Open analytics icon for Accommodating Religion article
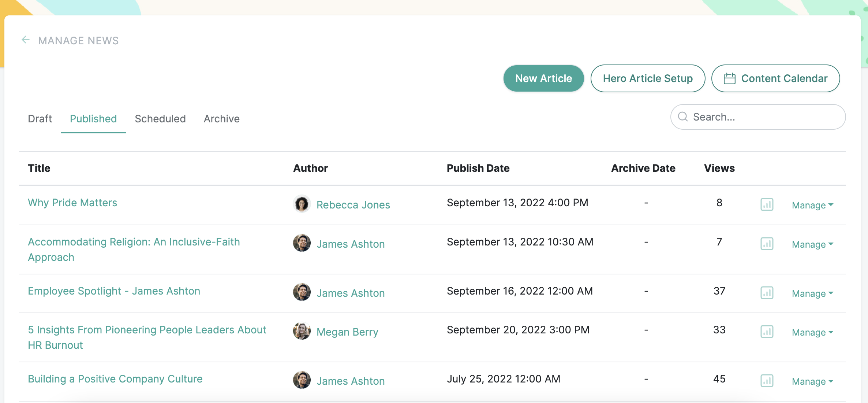The height and width of the screenshot is (403, 868). click(767, 244)
